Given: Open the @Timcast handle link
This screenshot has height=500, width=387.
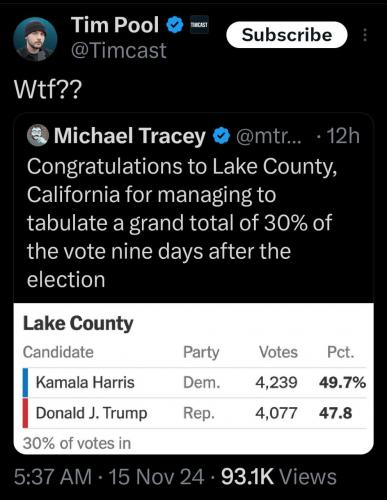Looking at the screenshot, I should coord(118,50).
